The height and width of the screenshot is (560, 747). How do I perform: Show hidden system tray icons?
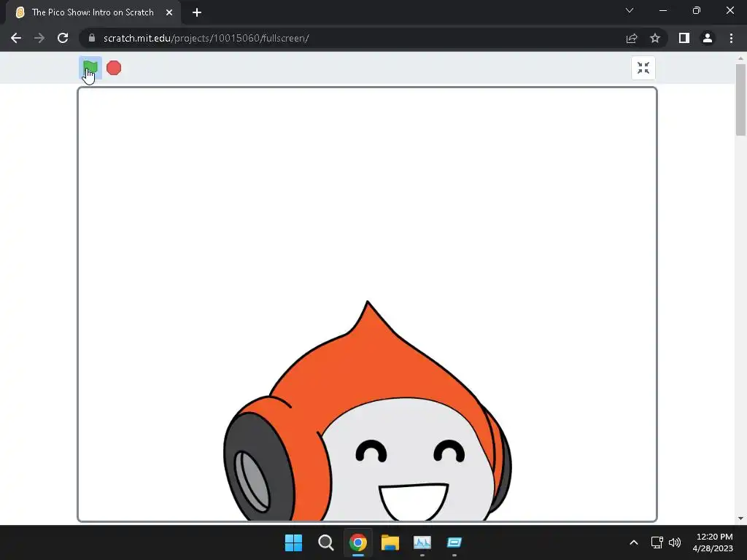tap(634, 542)
